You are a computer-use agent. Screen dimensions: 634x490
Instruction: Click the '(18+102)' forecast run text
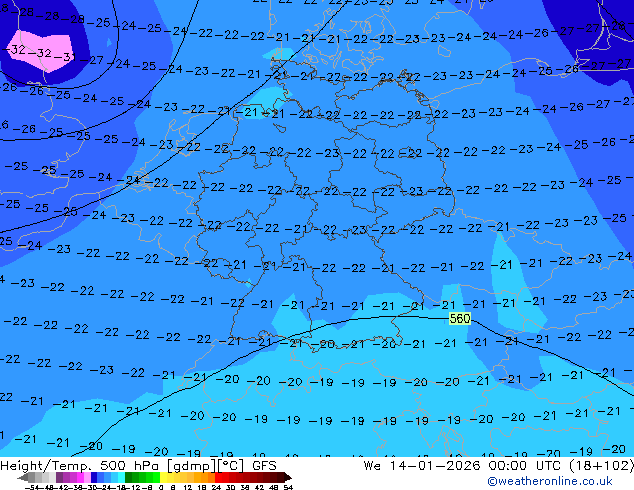pyautogui.click(x=603, y=466)
